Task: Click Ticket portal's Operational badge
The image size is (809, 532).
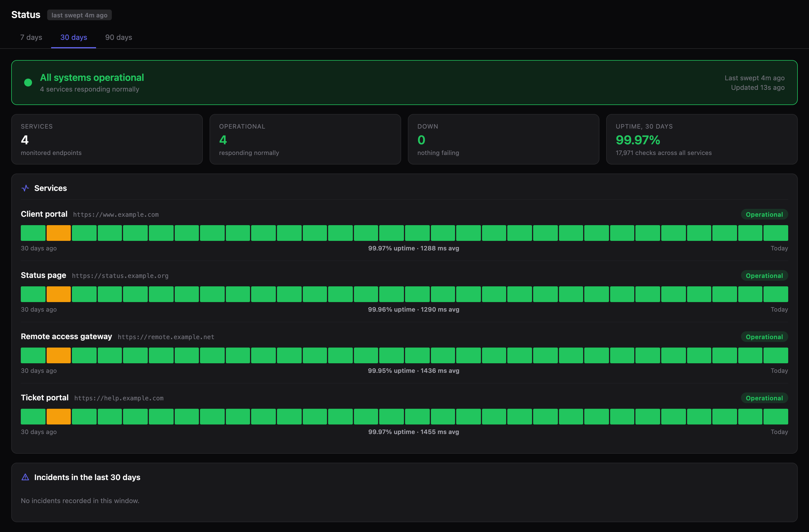Action: (764, 398)
